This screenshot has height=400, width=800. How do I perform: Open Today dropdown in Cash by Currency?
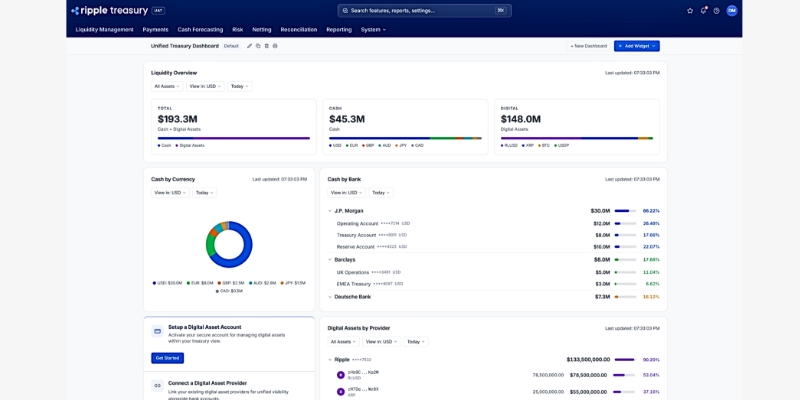[204, 192]
